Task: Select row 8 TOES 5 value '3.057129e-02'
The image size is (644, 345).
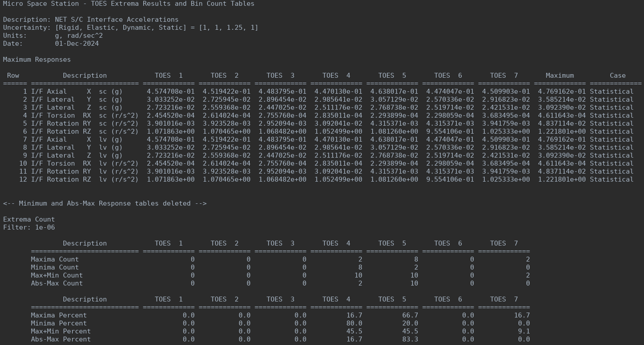Action: coord(394,147)
